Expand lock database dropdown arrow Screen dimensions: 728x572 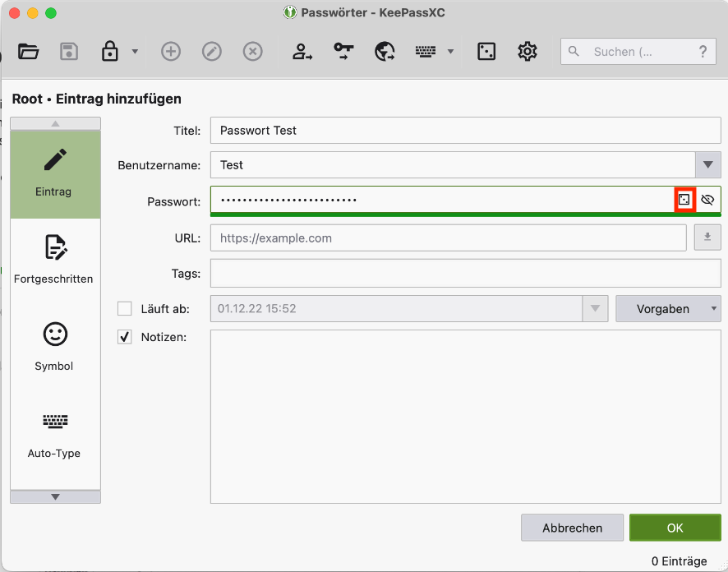pyautogui.click(x=135, y=52)
